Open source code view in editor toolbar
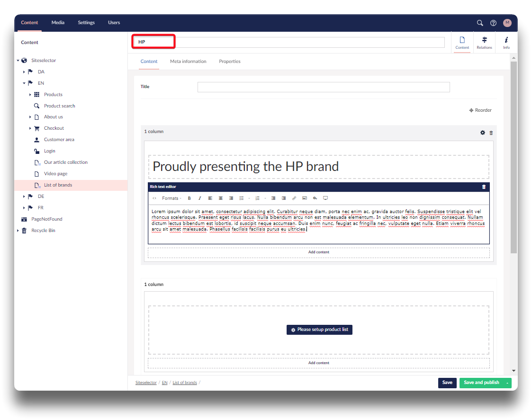Image resolution: width=532 pixels, height=420 pixels. pos(154,198)
